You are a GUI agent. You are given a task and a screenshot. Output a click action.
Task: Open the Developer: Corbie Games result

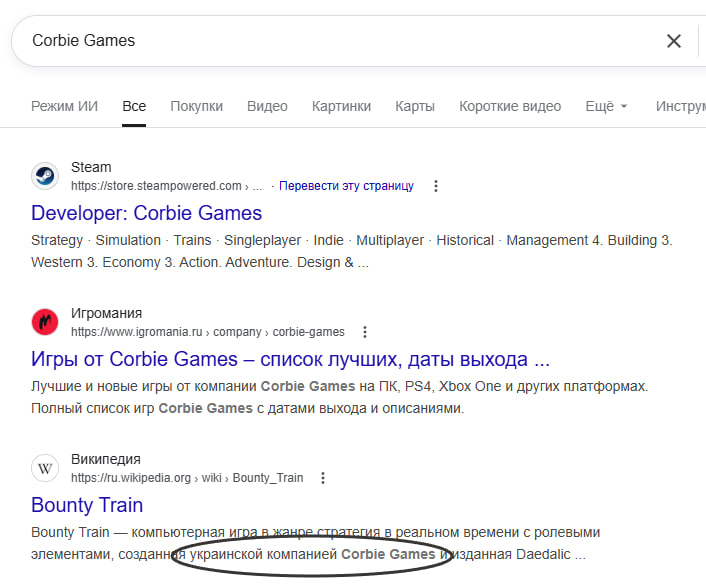[x=146, y=213]
